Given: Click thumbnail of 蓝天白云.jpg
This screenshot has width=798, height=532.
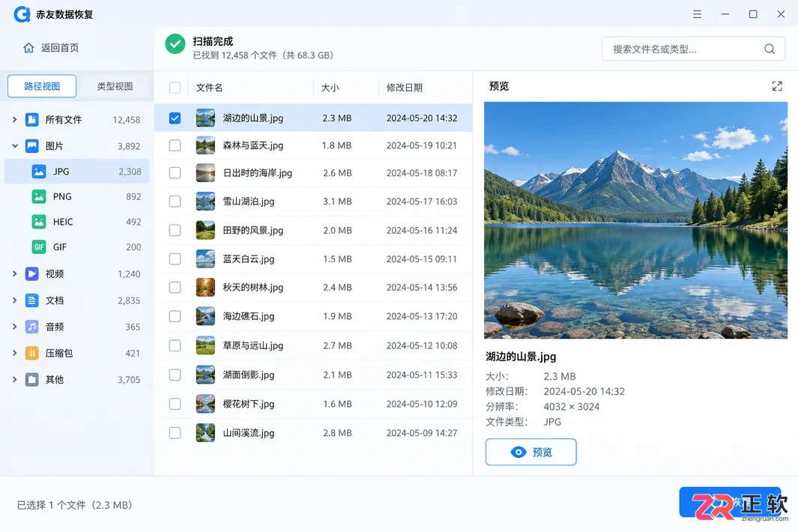Looking at the screenshot, I should (205, 259).
